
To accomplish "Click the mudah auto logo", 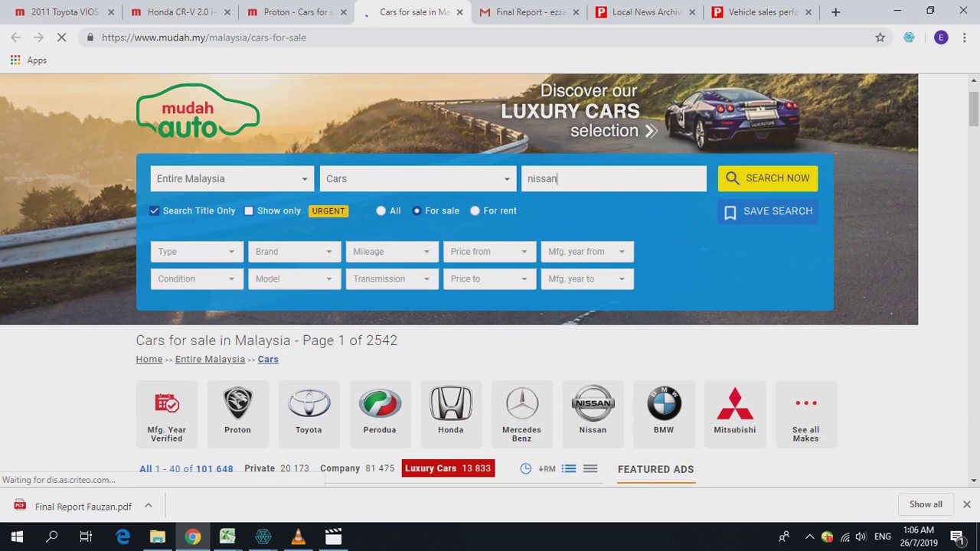I will 198,112.
